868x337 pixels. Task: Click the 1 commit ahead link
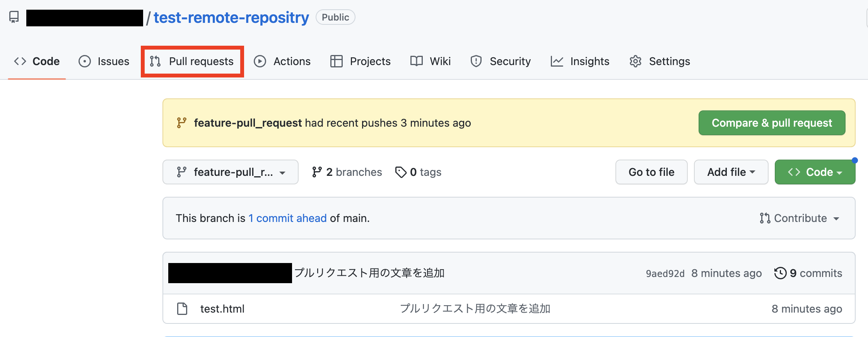coord(287,218)
